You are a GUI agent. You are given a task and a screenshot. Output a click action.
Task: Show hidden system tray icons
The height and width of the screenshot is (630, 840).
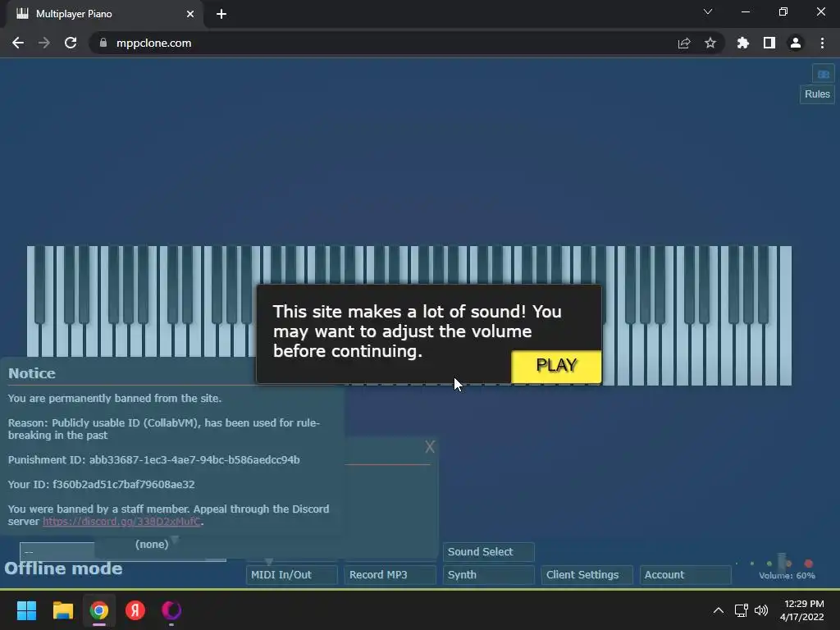pos(719,610)
